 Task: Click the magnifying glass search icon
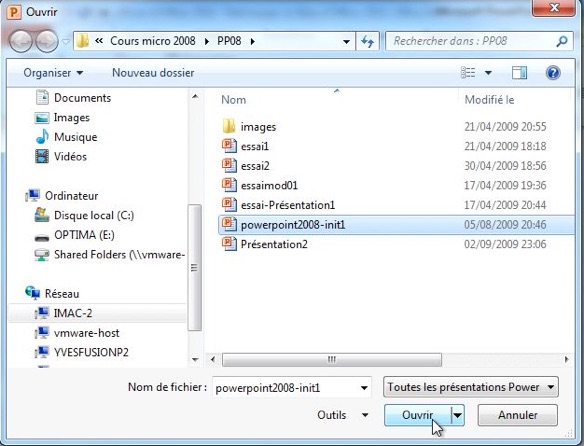point(562,41)
